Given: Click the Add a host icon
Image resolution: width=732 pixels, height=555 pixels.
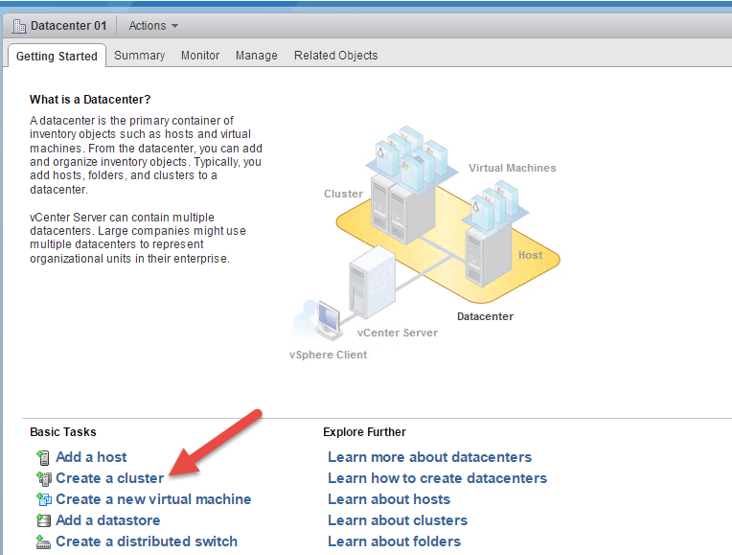Looking at the screenshot, I should coord(43,457).
